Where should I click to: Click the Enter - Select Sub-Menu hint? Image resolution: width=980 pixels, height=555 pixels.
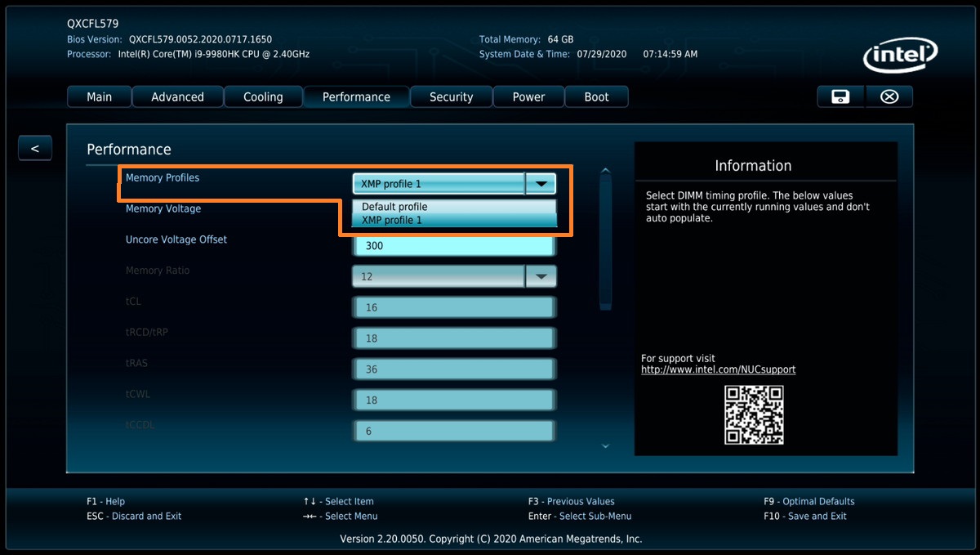tap(579, 516)
